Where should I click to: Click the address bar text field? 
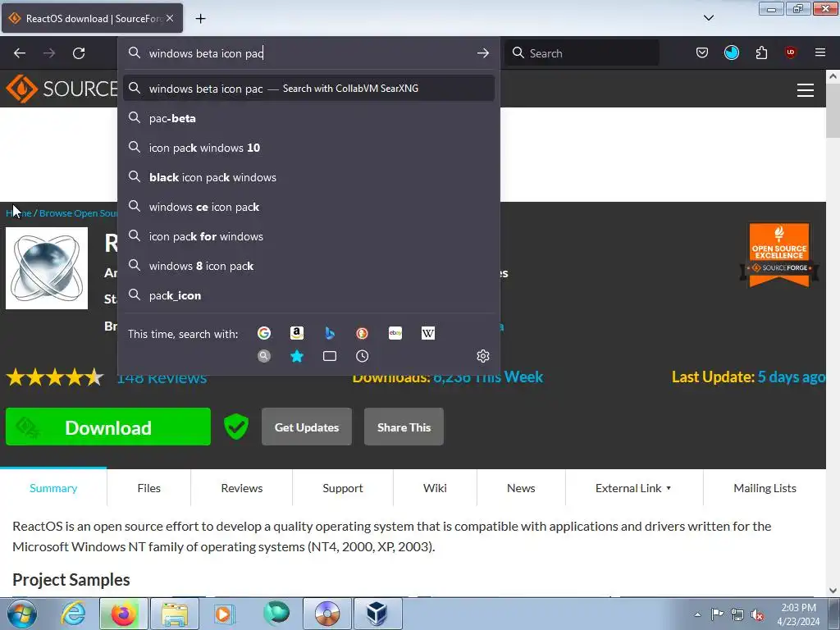point(308,53)
